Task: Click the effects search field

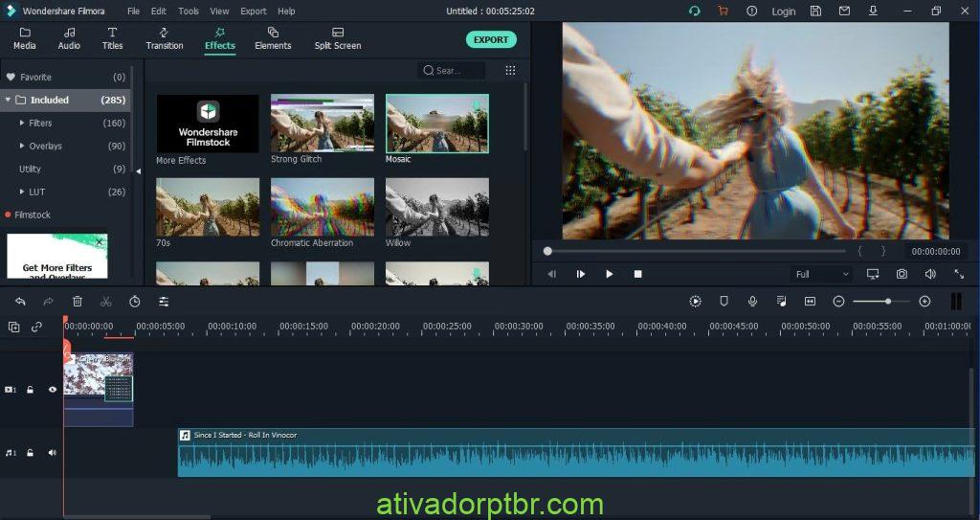Action: pyautogui.click(x=452, y=71)
